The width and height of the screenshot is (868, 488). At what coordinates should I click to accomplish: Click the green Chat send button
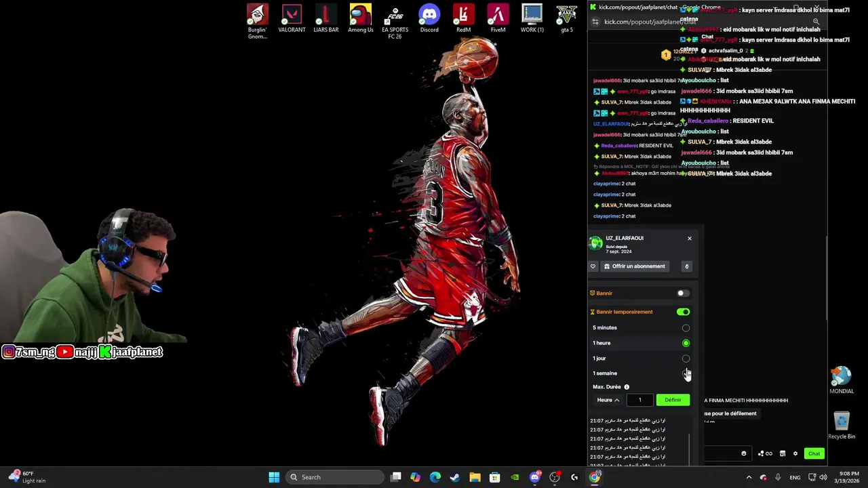pos(814,453)
